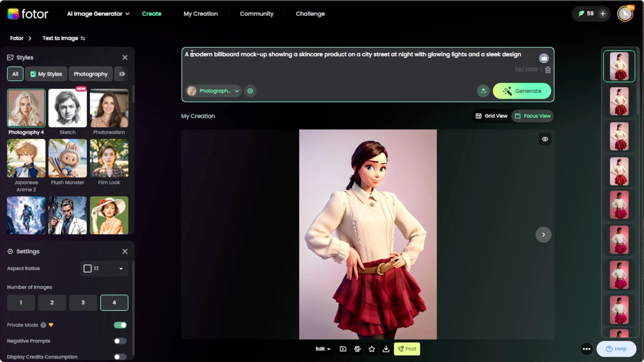Click the Post button
Screen dimensions: 644x362
pos(407,349)
